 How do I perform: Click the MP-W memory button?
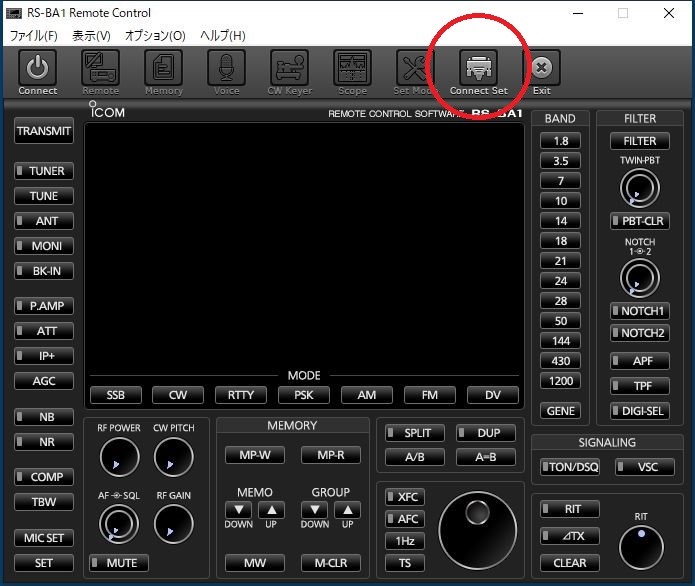pos(255,455)
